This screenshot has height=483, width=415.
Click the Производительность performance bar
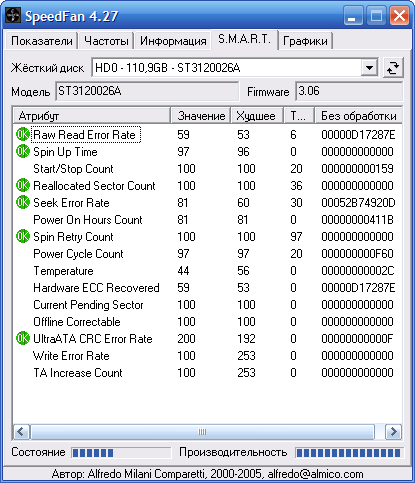coord(349,452)
